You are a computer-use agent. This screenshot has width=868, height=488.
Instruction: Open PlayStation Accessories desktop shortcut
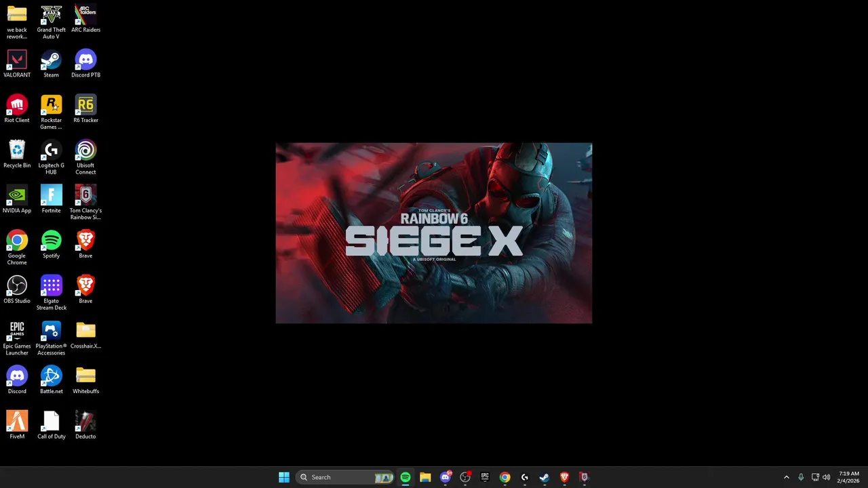tap(51, 338)
